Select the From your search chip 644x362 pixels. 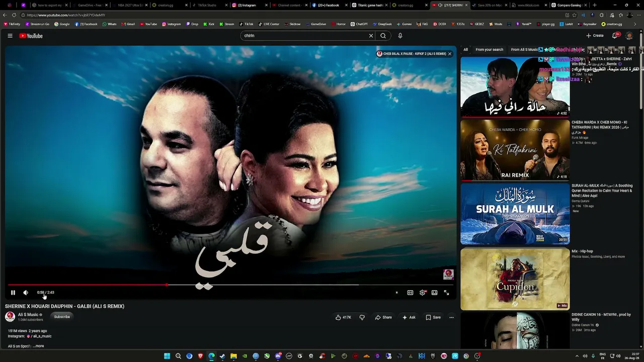490,50
